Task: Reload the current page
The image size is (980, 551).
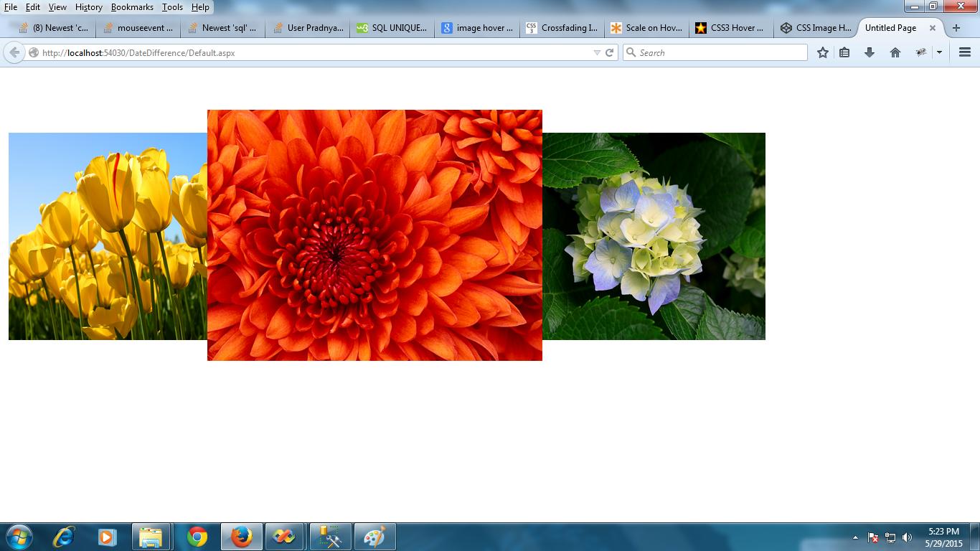Action: 610,52
